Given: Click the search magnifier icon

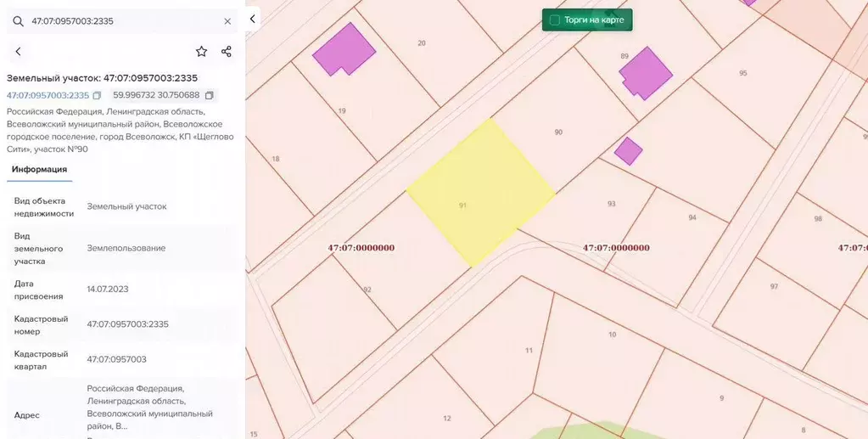Looking at the screenshot, I should [x=18, y=21].
